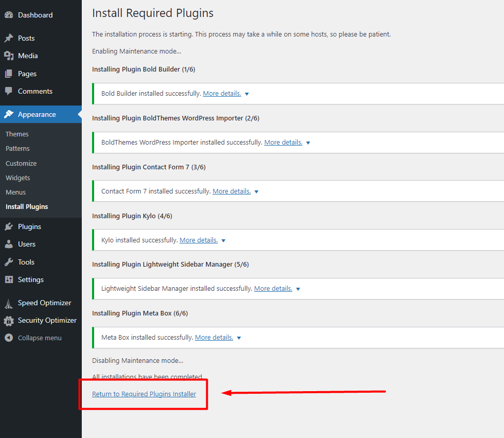Click 'Installing Plugin Kylo (4/6)' text
Image resolution: width=504 pixels, height=438 pixels.
(132, 216)
